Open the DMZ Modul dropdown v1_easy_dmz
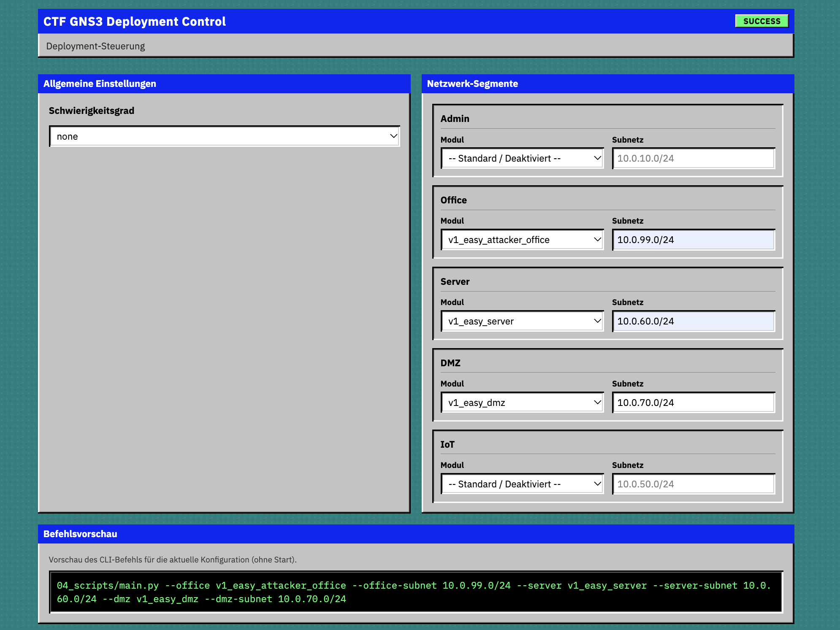The height and width of the screenshot is (630, 840). [x=522, y=403]
